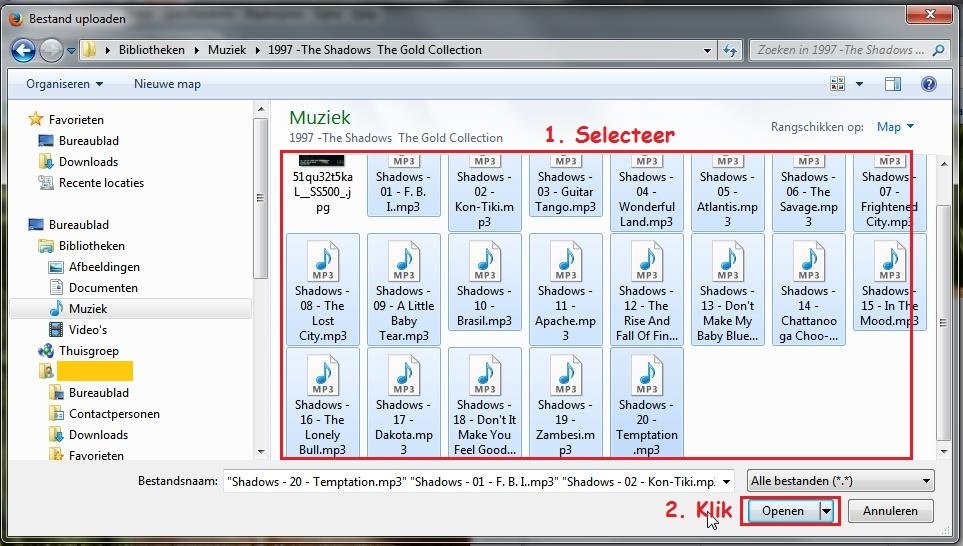This screenshot has width=963, height=546.
Task: Select the 51qu32t5kaL__SS500_.jpg image file
Action: (322, 185)
